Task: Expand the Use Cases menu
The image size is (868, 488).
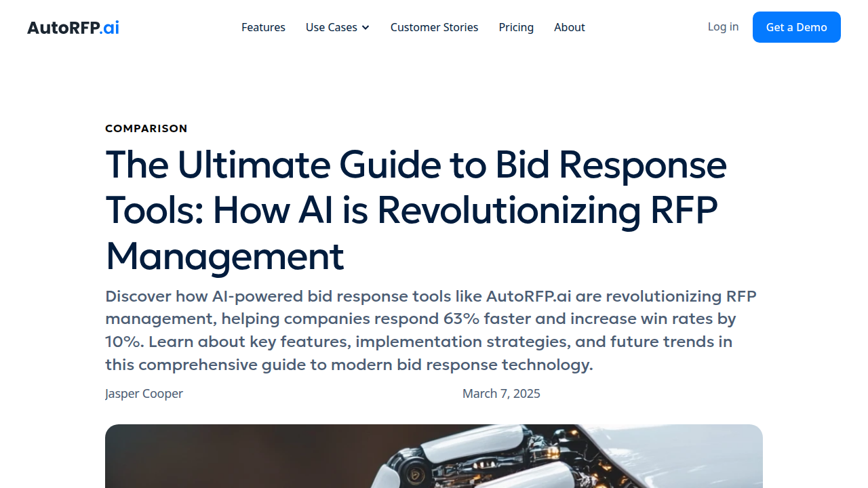Action: coord(338,27)
